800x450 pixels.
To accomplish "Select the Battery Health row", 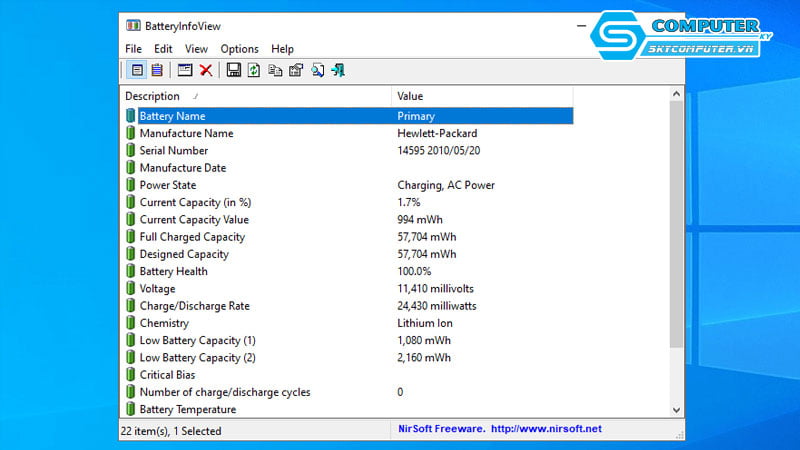I will [173, 271].
